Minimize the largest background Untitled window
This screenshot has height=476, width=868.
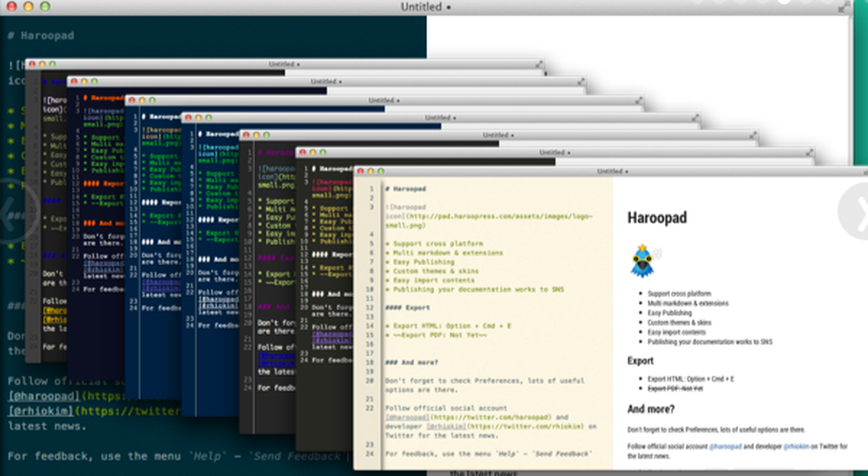click(x=29, y=7)
